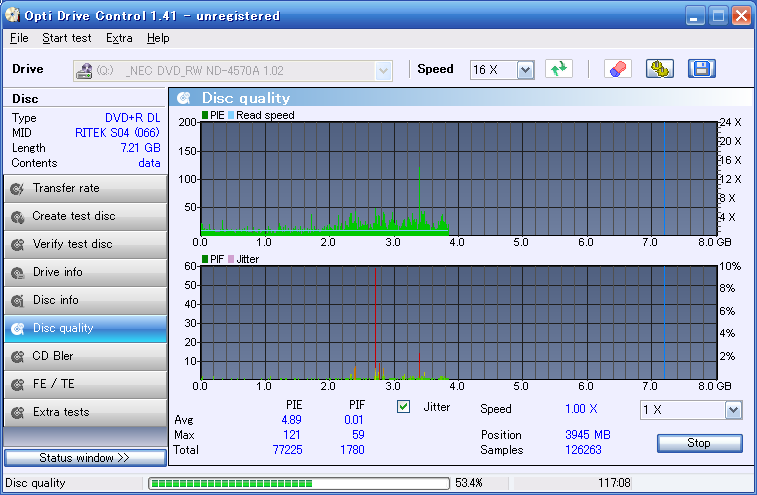
Task: Open the Disc info page
Action: (x=85, y=300)
